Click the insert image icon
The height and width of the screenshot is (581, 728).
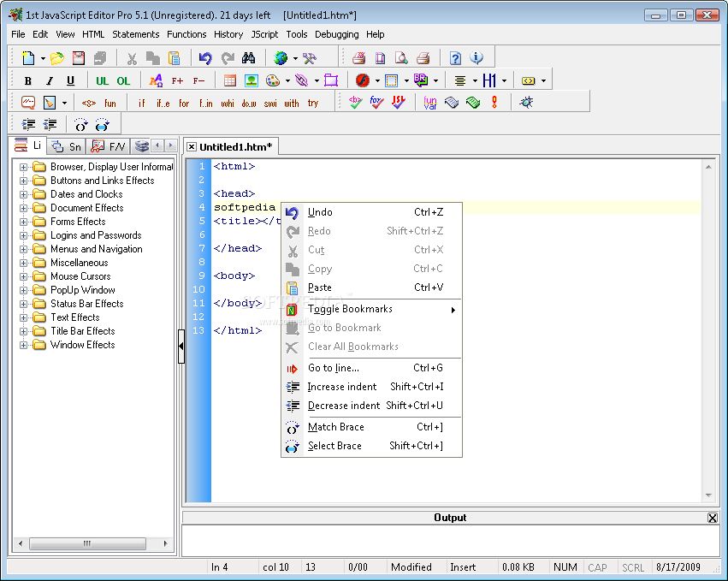click(x=251, y=81)
